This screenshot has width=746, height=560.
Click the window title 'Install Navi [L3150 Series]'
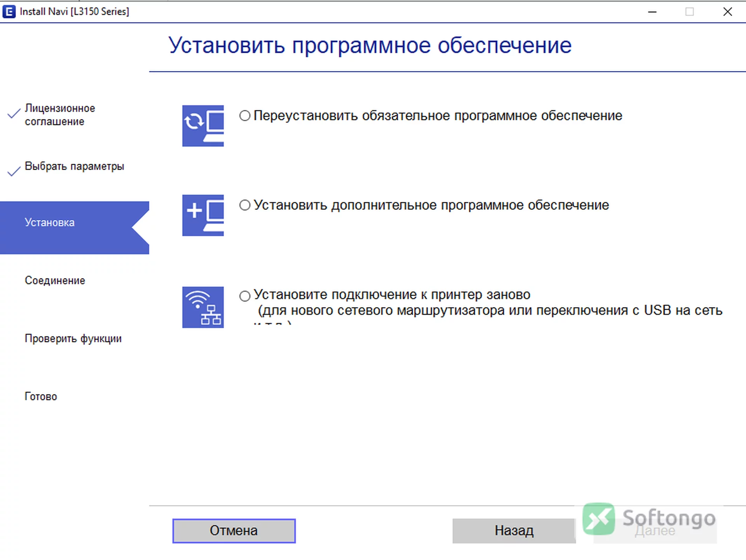pyautogui.click(x=75, y=12)
